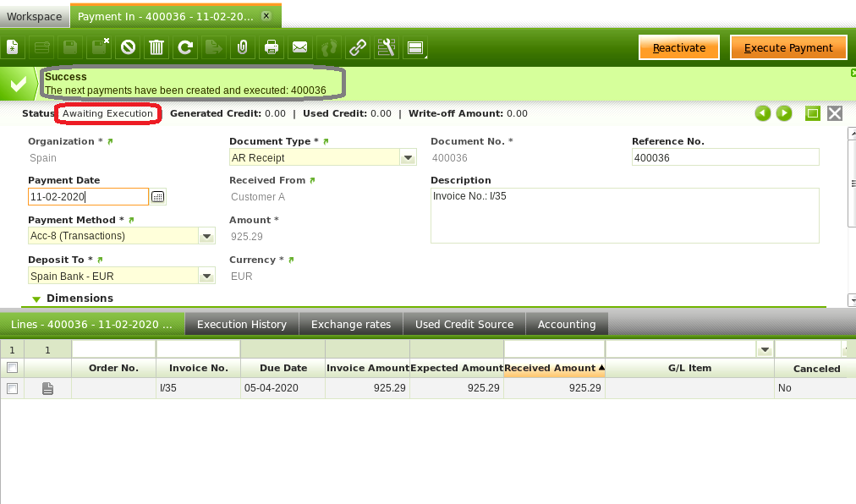Image resolution: width=856 pixels, height=504 pixels.
Task: Open linked items chain icon
Action: pyautogui.click(x=358, y=47)
